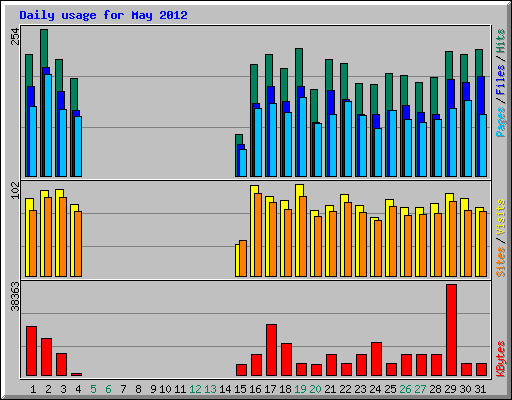Click green weekend day 19 label
512x400 pixels.
pyautogui.click(x=300, y=389)
